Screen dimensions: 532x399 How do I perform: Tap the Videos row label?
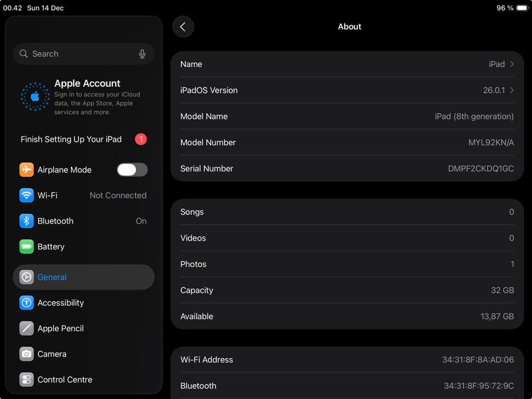(193, 238)
